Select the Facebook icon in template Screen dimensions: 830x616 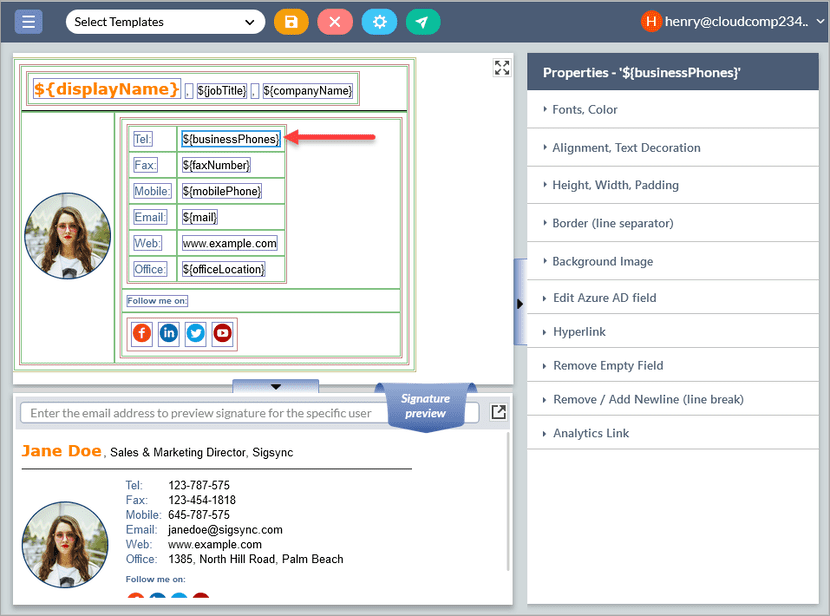point(142,333)
